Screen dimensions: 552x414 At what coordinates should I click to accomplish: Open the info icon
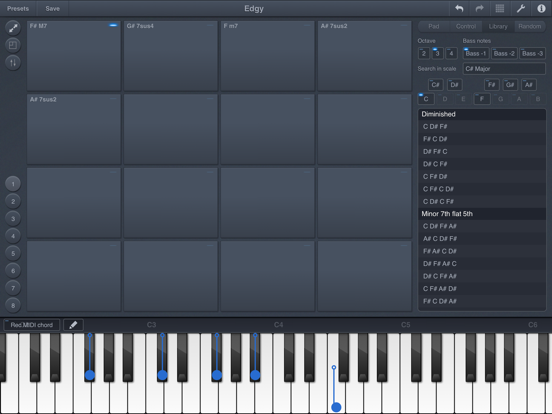(541, 8)
